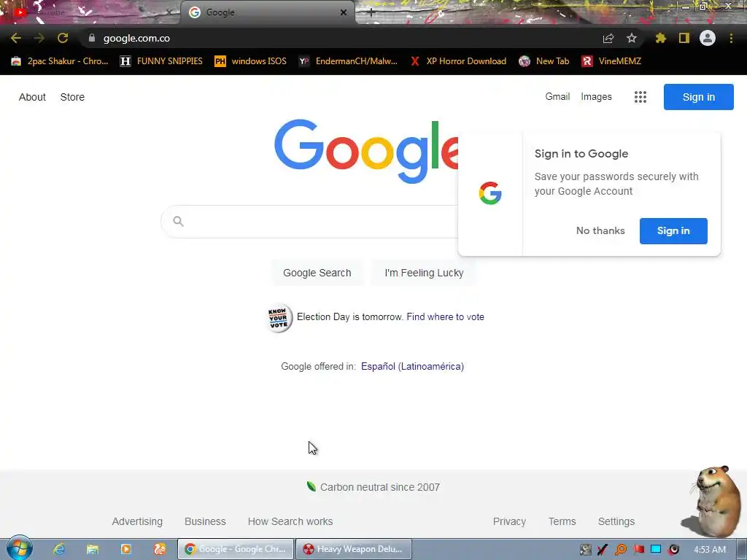747x560 pixels.
Task: Open the media player taskbar icon
Action: 126,549
